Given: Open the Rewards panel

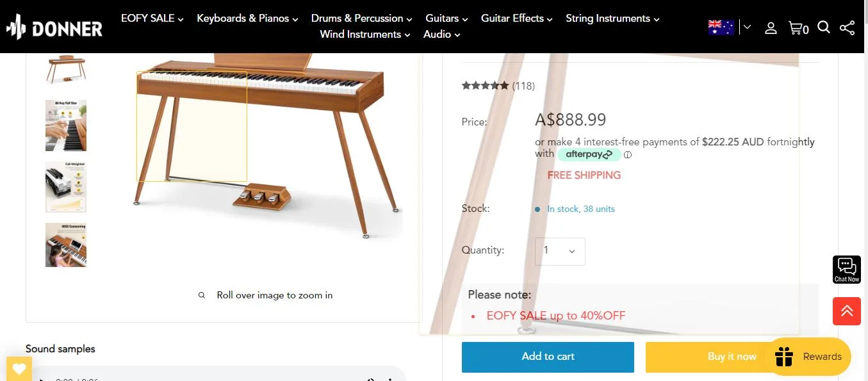Looking at the screenshot, I should pyautogui.click(x=808, y=357).
